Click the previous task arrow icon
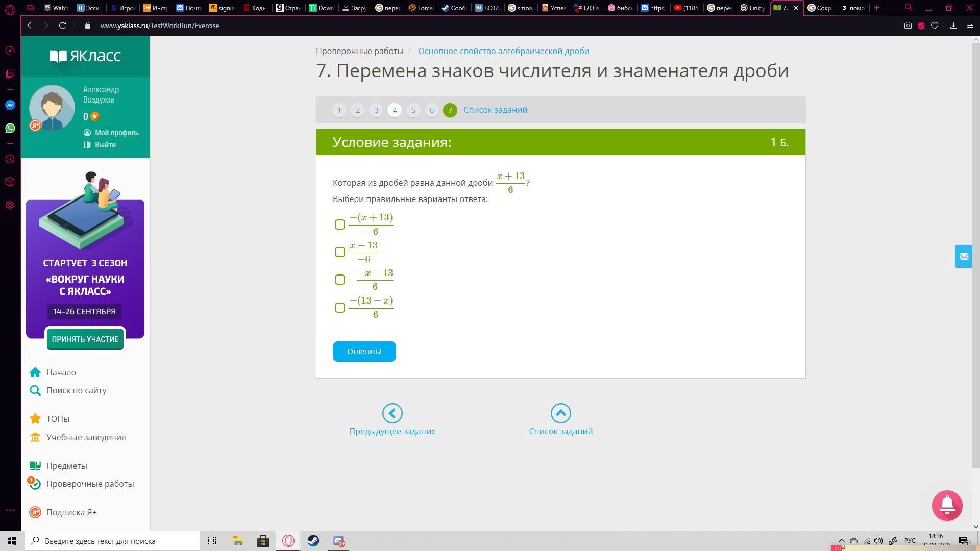Viewport: 980px width, 551px height. [392, 413]
